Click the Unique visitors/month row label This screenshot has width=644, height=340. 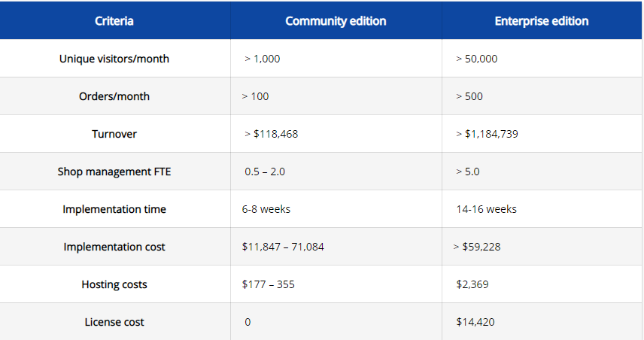[x=114, y=59]
